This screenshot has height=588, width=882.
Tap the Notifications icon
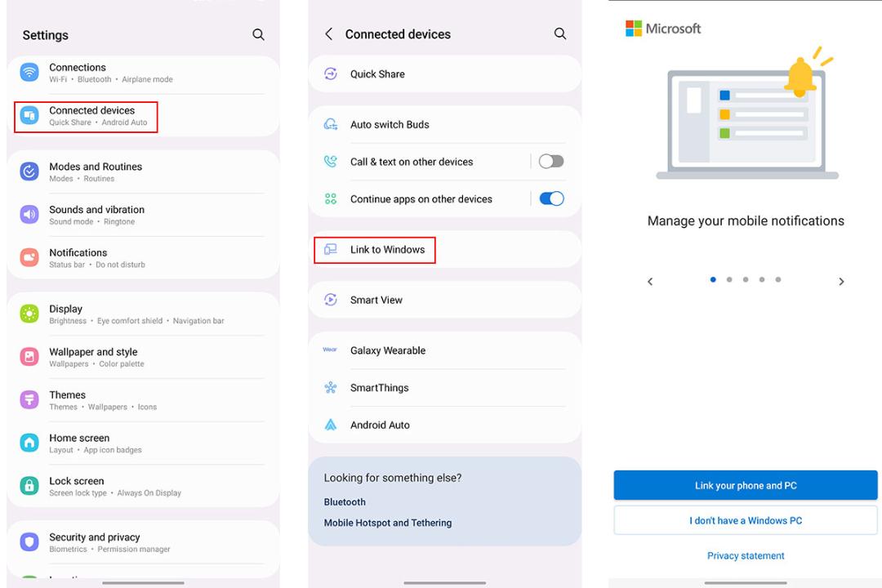click(x=29, y=257)
